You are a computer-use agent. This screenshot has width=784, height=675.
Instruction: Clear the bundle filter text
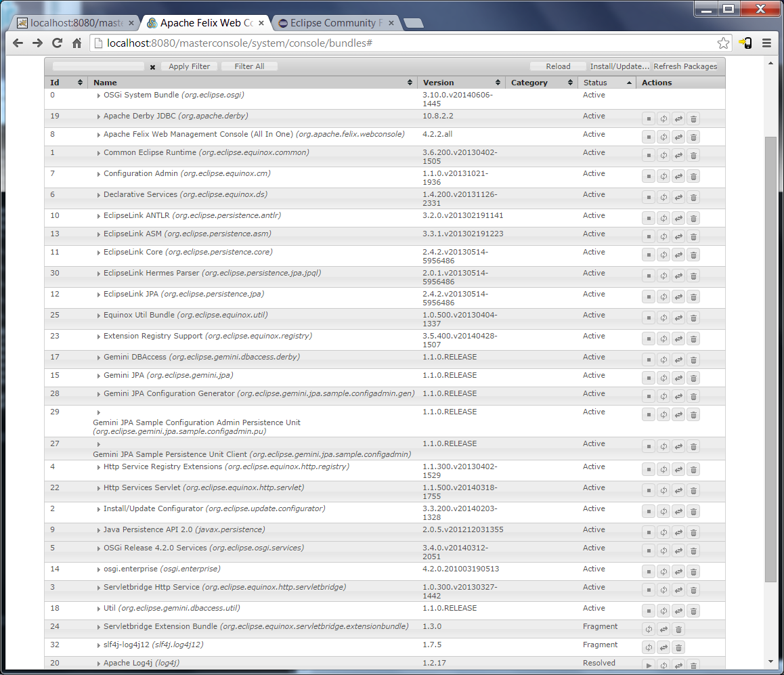click(152, 67)
